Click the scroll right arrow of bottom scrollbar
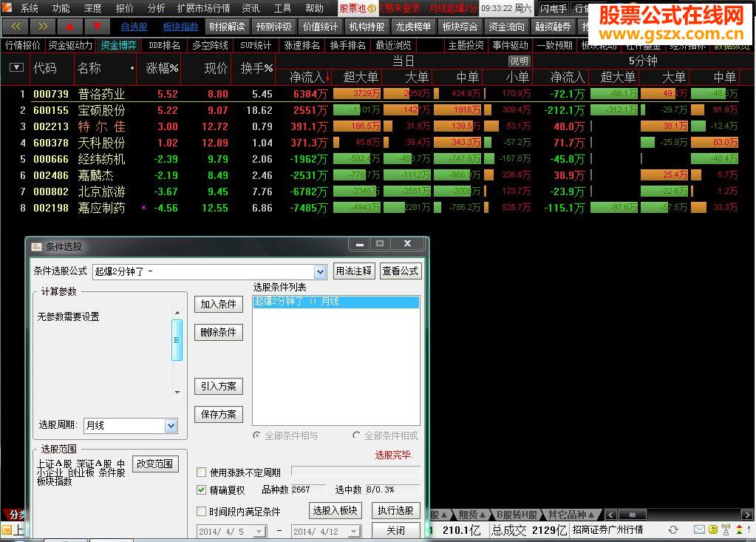 click(x=747, y=515)
